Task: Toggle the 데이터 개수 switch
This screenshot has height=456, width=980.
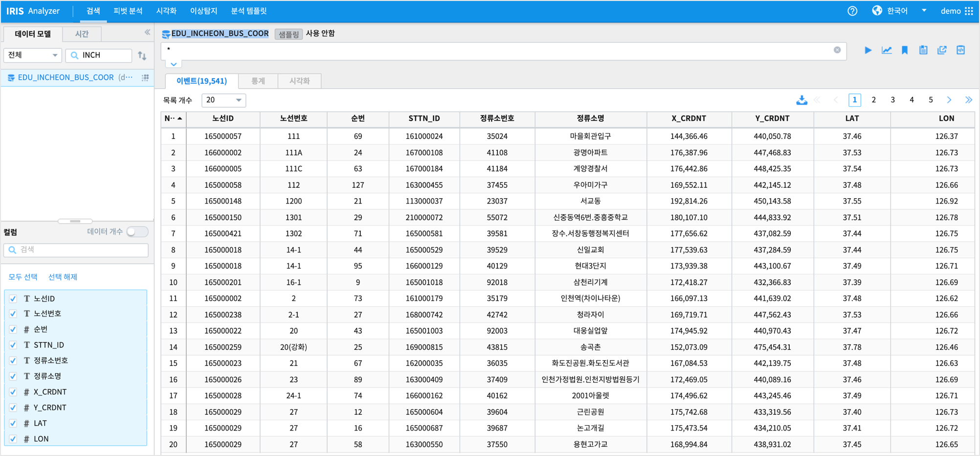Action: (137, 232)
